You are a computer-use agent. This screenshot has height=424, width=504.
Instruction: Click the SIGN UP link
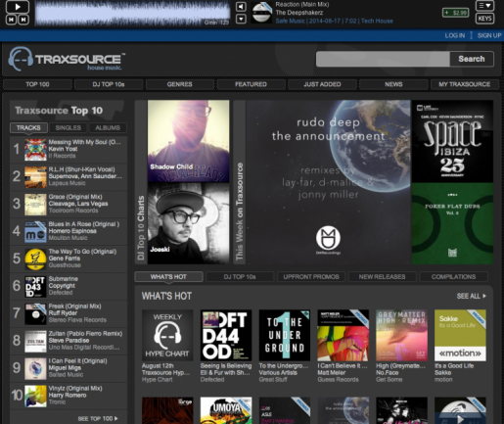(489, 35)
